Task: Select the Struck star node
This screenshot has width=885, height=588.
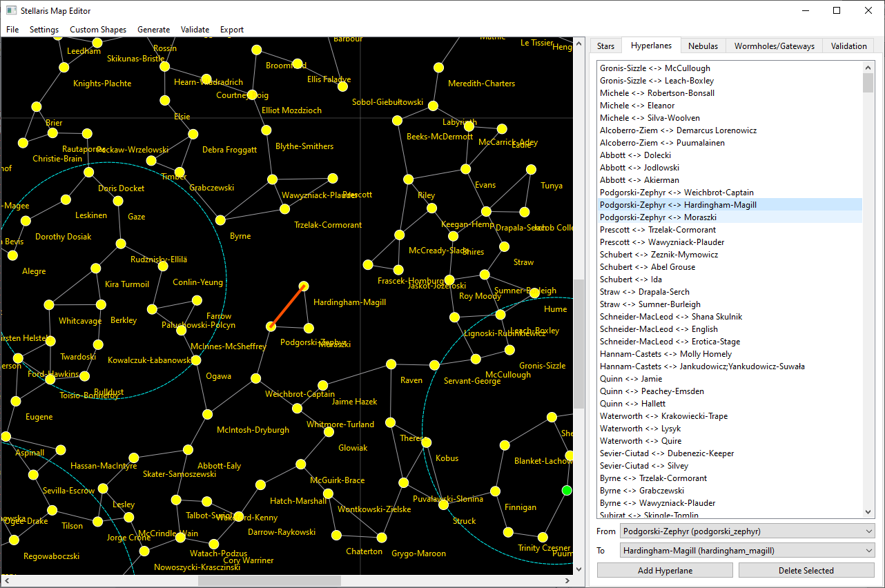Action: 443,504
